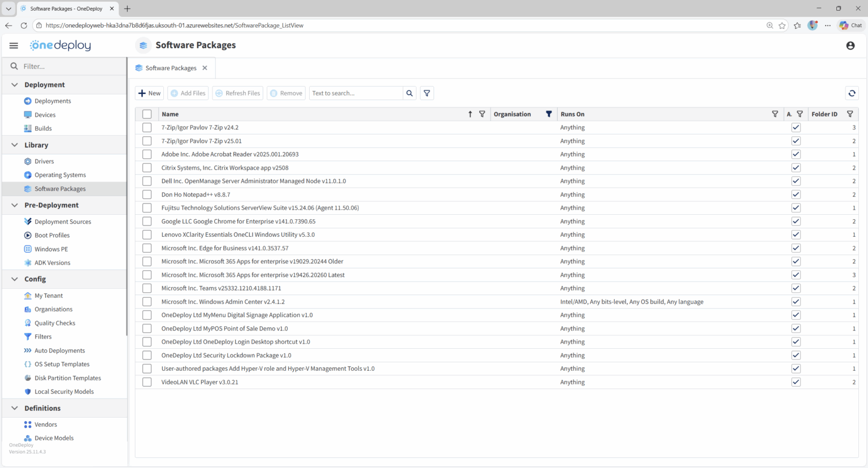
Task: Toggle the select-all header checkbox
Action: [x=147, y=114]
